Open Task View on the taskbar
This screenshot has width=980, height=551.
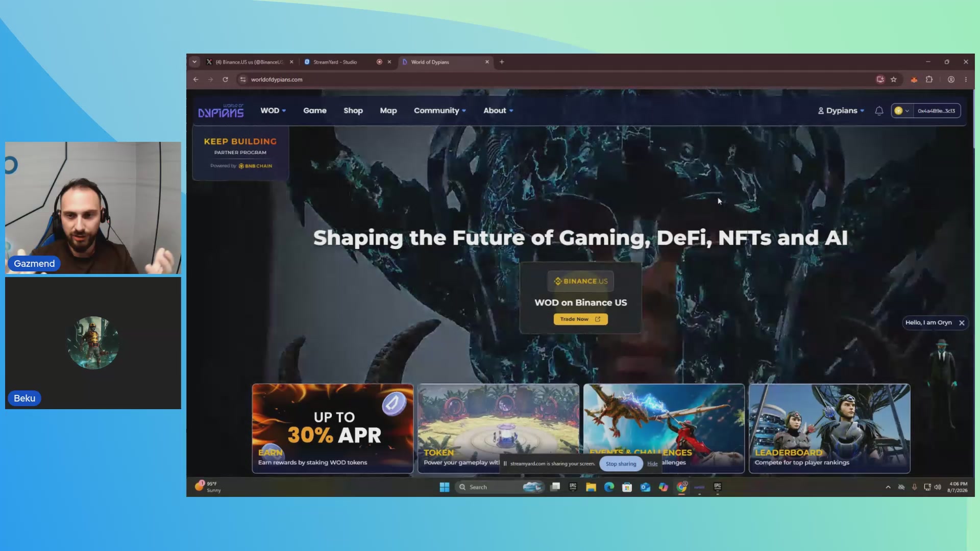pos(555,487)
